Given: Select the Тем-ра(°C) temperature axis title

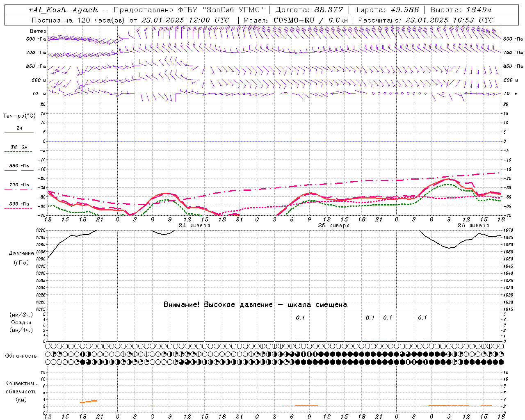Looking at the screenshot, I should click(19, 116).
